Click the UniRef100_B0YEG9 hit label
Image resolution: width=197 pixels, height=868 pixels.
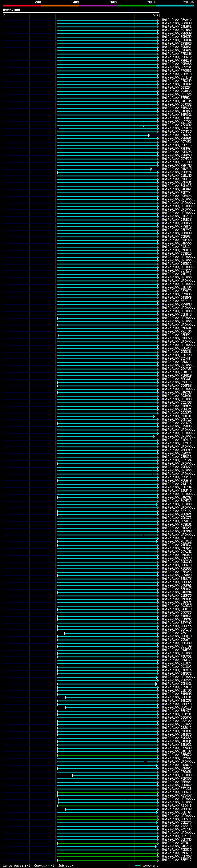[x=177, y=501]
